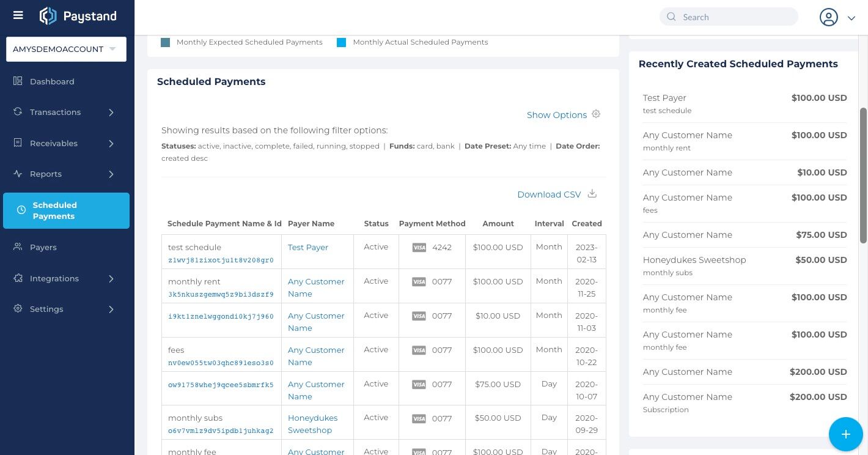Click the Show Options link

557,115
